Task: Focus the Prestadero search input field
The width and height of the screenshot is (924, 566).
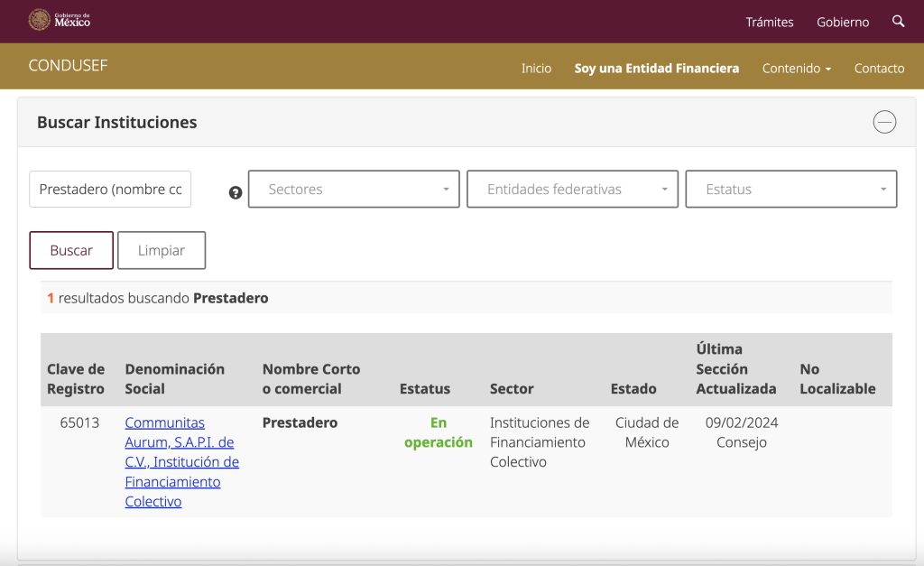Action: click(110, 190)
